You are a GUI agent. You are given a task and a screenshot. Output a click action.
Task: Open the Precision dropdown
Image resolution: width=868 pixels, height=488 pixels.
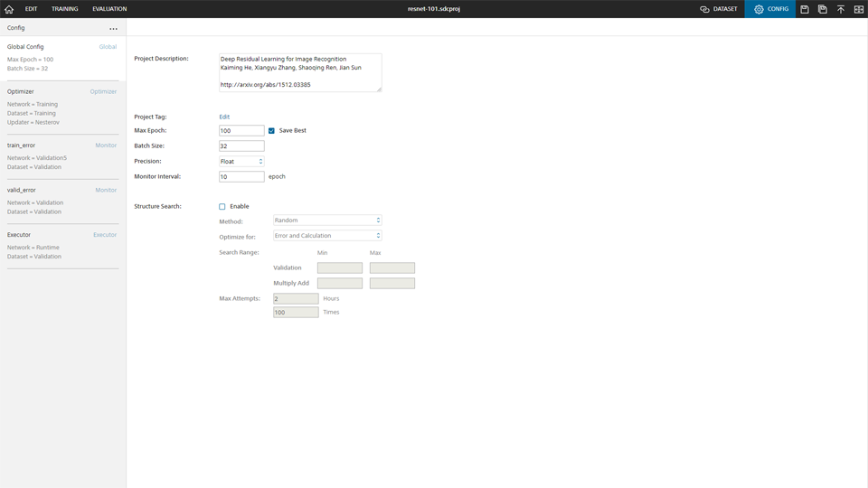[x=241, y=162]
